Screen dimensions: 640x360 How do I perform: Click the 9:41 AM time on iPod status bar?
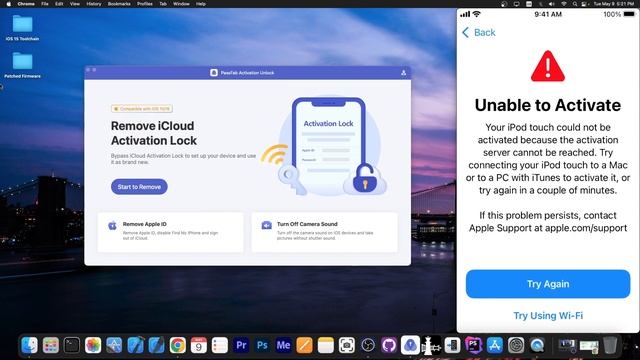point(548,14)
